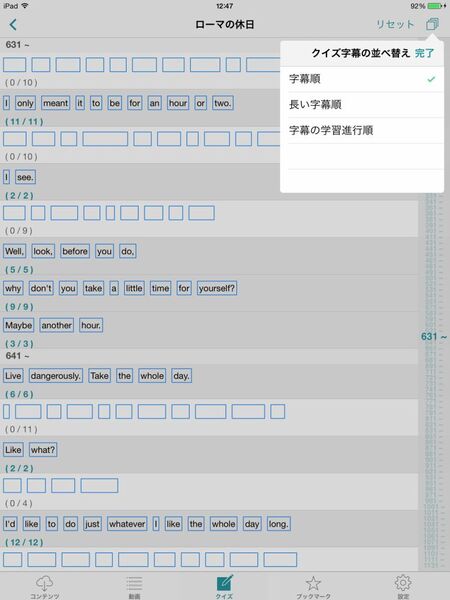Tap the 'dangerously.' word tile
This screenshot has width=450, height=600.
[x=56, y=376]
